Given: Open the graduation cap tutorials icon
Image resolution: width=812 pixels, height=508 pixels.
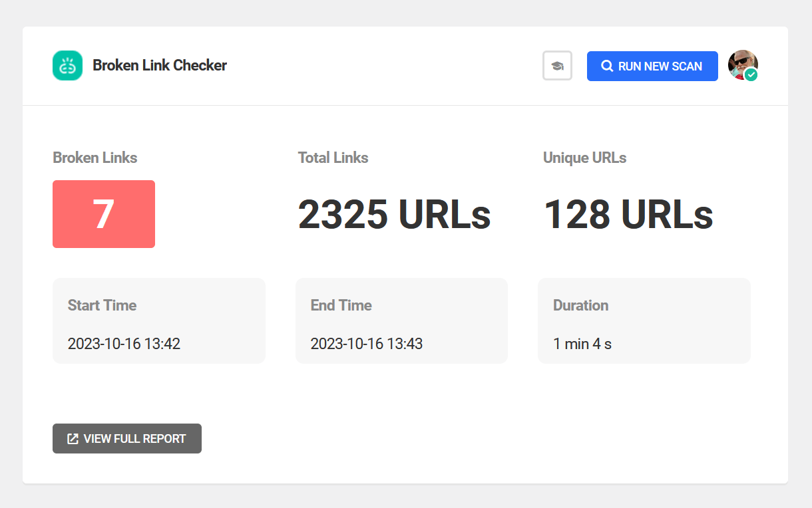Looking at the screenshot, I should tap(557, 66).
